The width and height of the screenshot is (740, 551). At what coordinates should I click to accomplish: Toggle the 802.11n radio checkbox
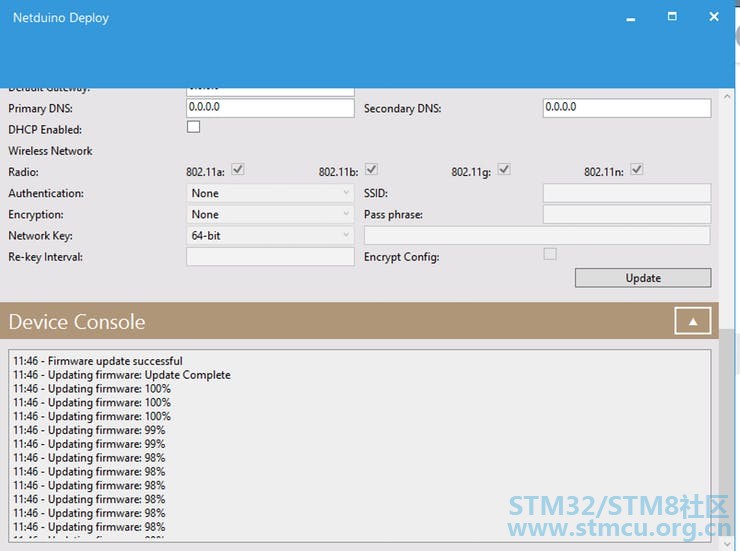coord(637,169)
